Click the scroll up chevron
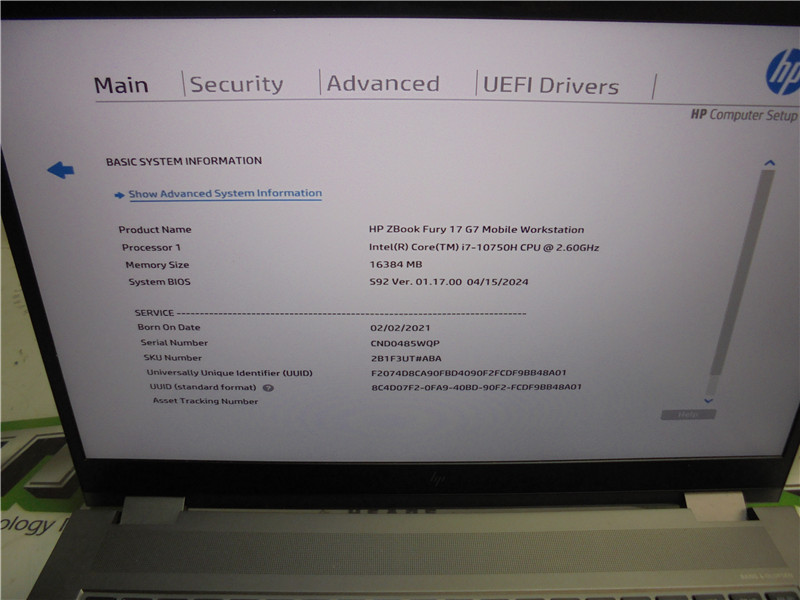Image resolution: width=800 pixels, height=600 pixels. tap(769, 163)
